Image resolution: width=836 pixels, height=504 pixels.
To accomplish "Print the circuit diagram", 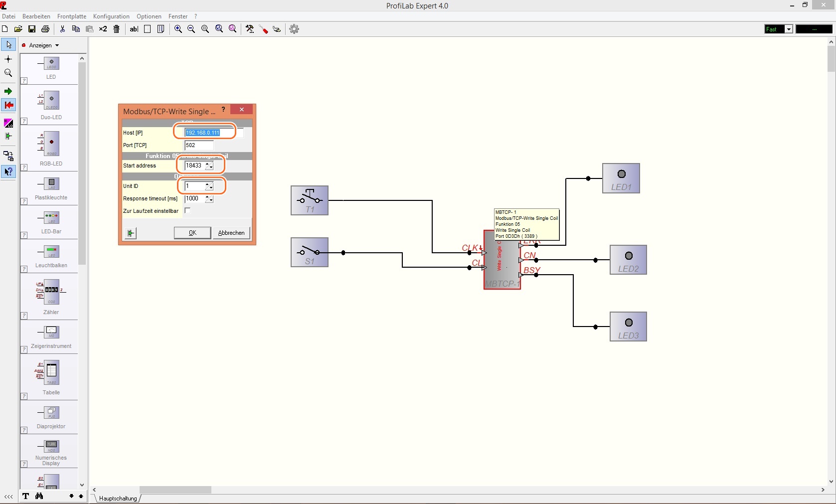I will pos(45,29).
